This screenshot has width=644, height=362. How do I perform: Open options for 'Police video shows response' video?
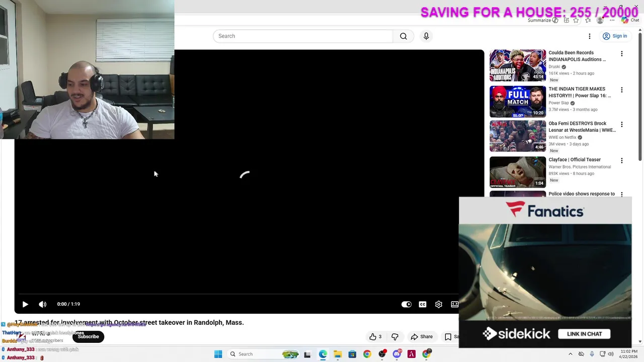click(x=622, y=194)
